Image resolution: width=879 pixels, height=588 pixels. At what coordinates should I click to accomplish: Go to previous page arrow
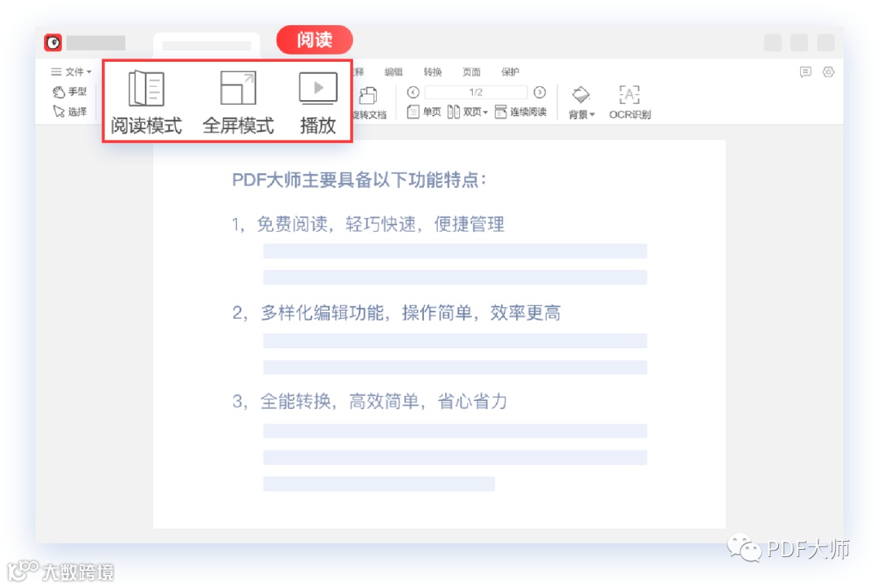[413, 92]
